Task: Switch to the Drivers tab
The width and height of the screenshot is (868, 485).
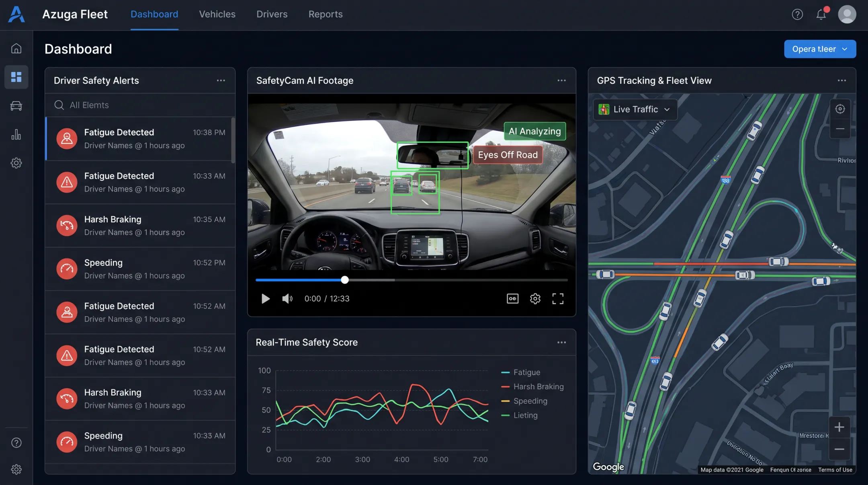Action: [x=272, y=14]
